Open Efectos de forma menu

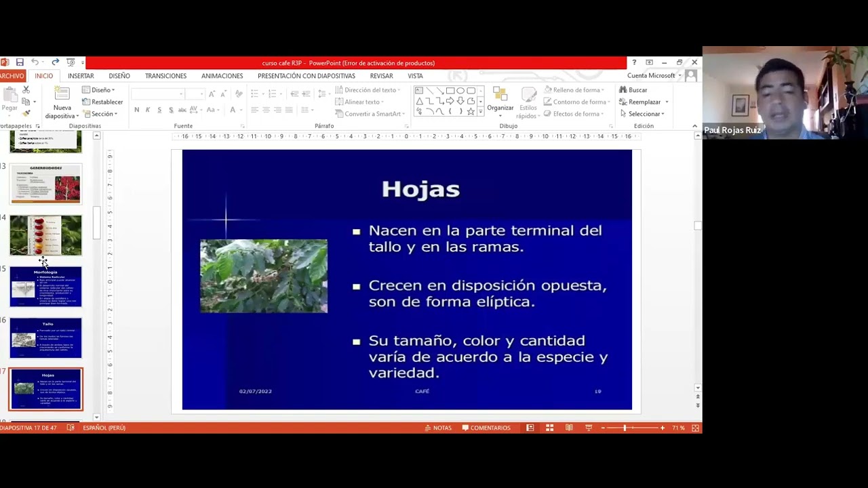pyautogui.click(x=574, y=114)
